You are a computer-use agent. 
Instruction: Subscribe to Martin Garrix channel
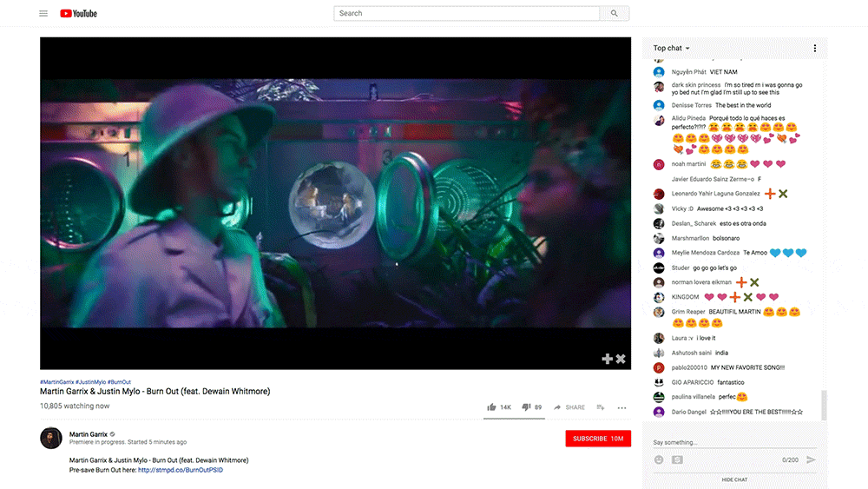pos(597,439)
